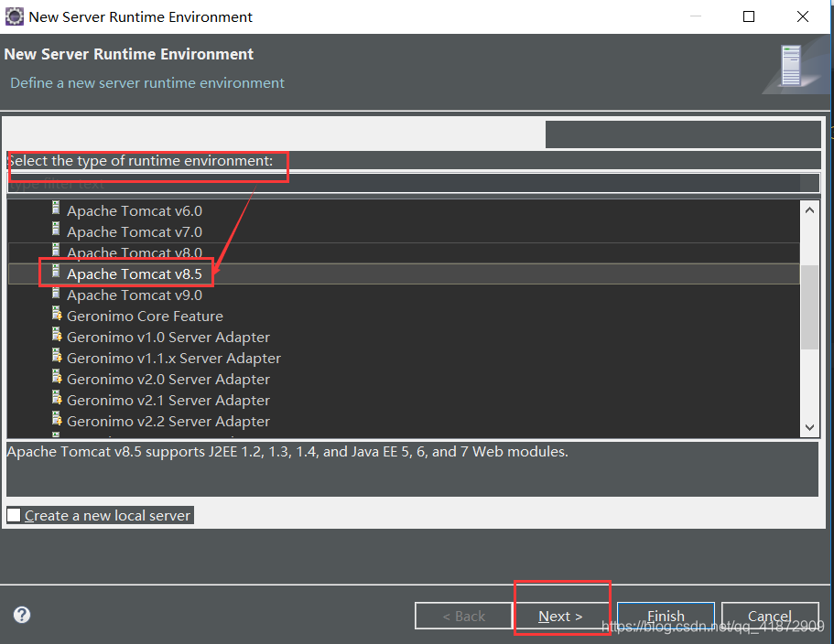Screen dimensions: 834x644
Task: Click the Apache Tomcat v7.0 server icon
Action: pyautogui.click(x=56, y=229)
